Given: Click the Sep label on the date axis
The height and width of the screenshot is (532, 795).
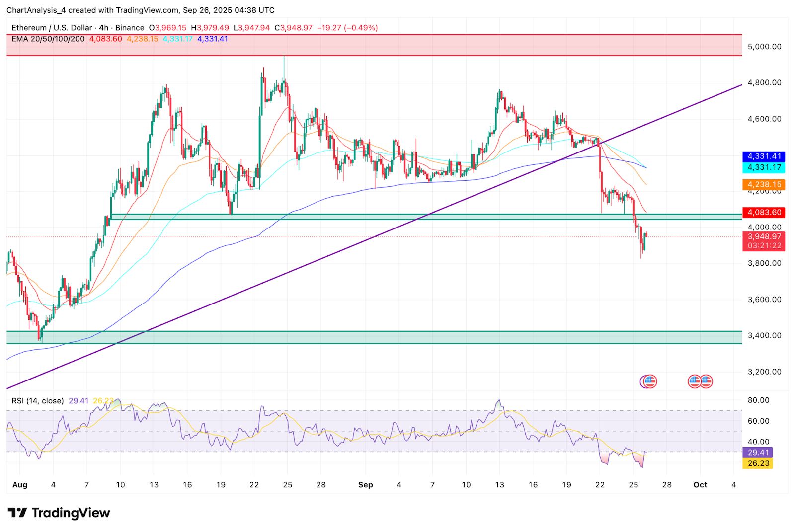Looking at the screenshot, I should tap(366, 485).
